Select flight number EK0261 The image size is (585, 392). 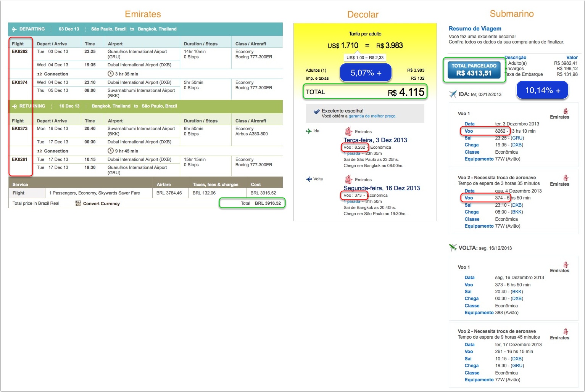click(x=19, y=159)
